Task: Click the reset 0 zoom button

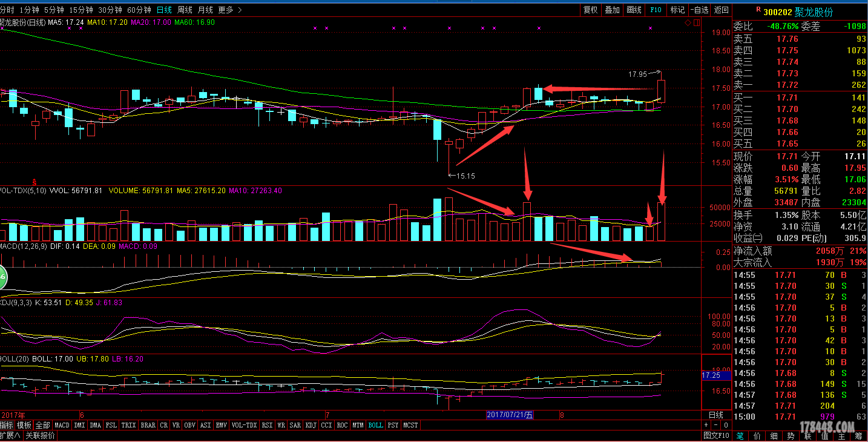Action: [726, 425]
